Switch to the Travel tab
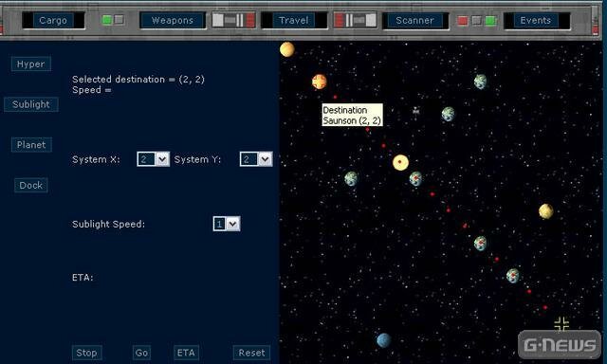This screenshot has width=607, height=364. point(294,21)
